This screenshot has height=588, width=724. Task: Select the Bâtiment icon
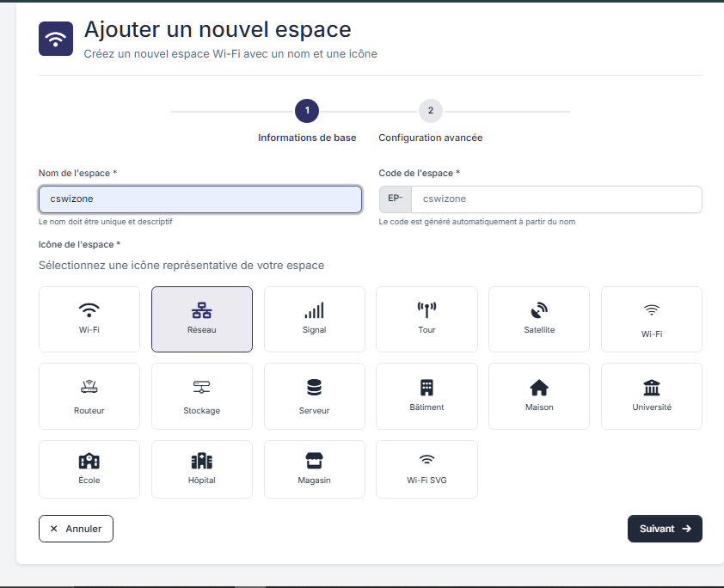(426, 396)
